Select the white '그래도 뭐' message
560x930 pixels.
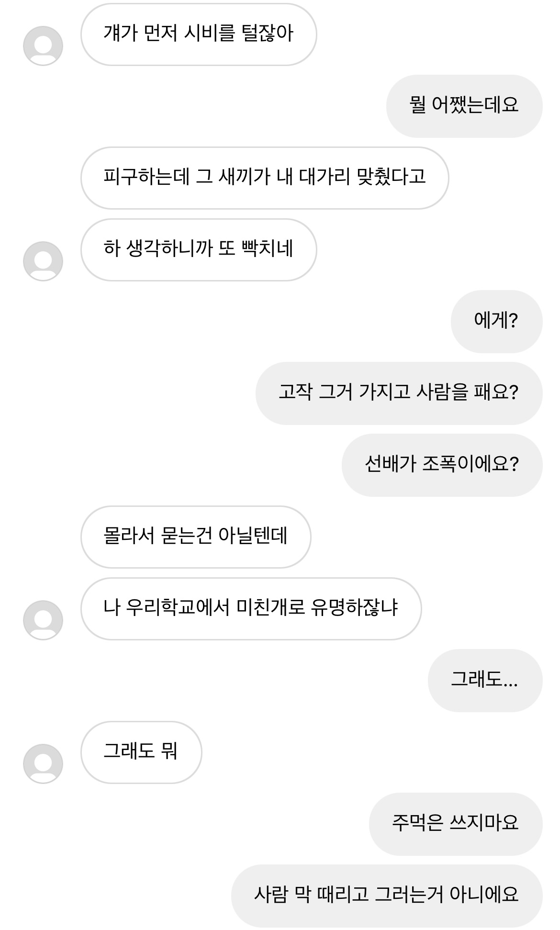(x=141, y=752)
